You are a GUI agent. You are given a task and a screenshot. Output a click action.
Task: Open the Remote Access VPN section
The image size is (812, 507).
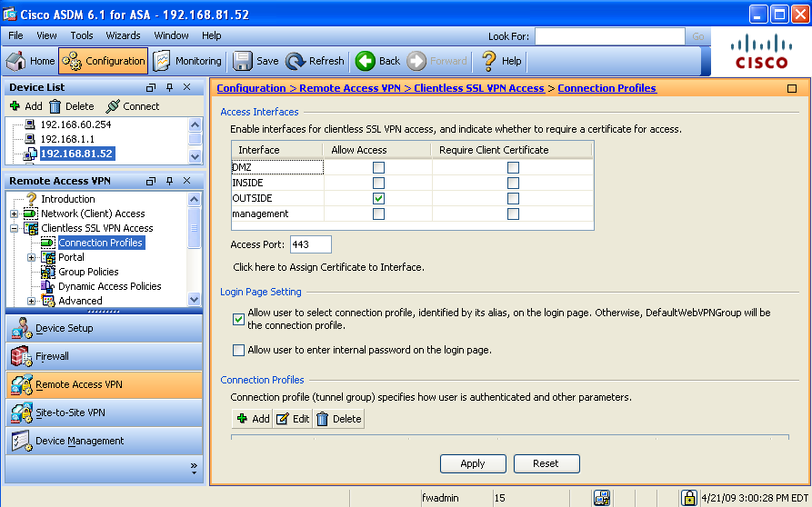coord(104,384)
